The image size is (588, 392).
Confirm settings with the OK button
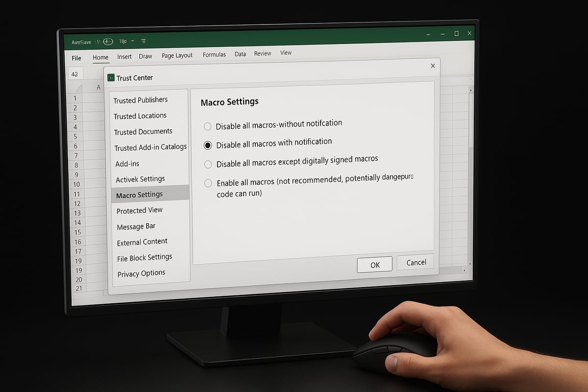coord(374,264)
